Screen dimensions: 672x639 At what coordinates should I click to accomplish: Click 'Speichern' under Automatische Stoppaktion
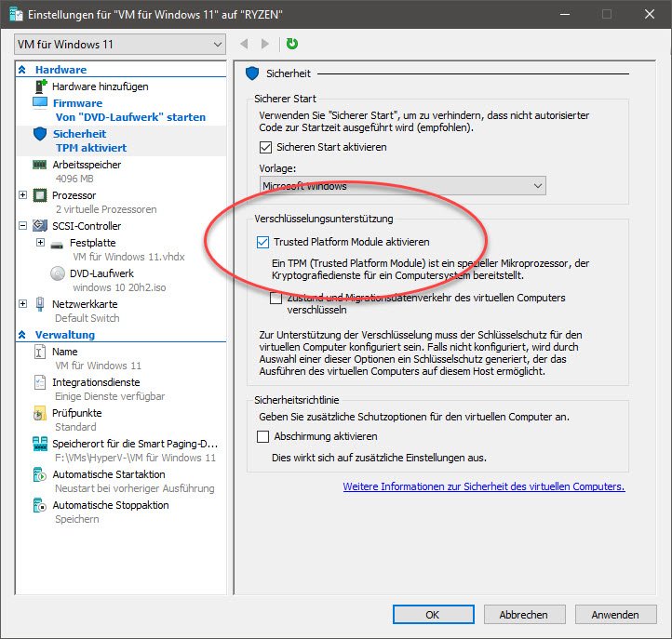(x=77, y=519)
